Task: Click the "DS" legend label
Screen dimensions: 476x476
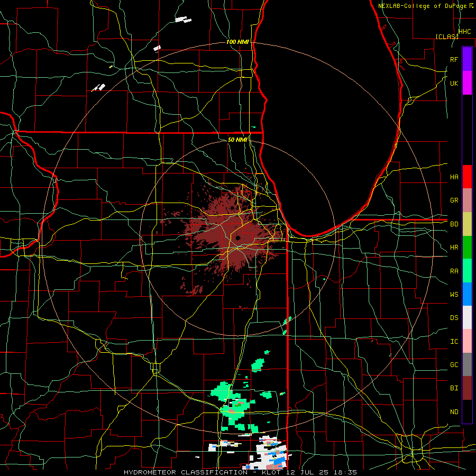Action: (454, 318)
